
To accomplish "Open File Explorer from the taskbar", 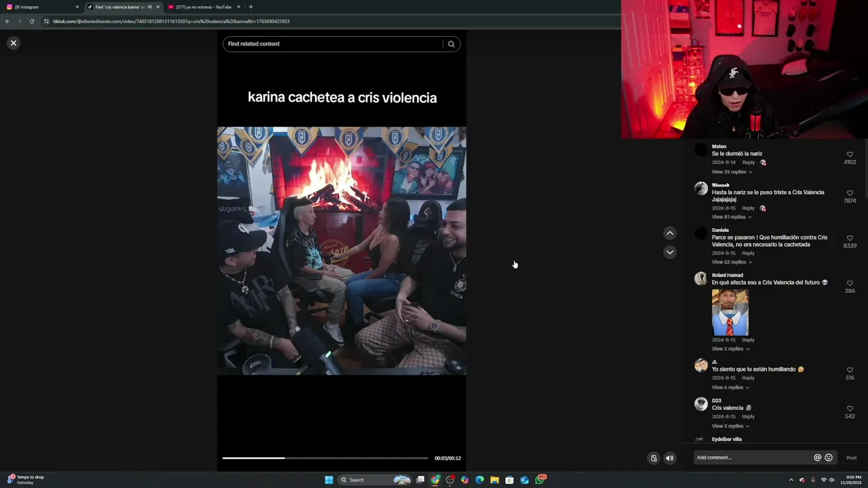I will pos(494,480).
